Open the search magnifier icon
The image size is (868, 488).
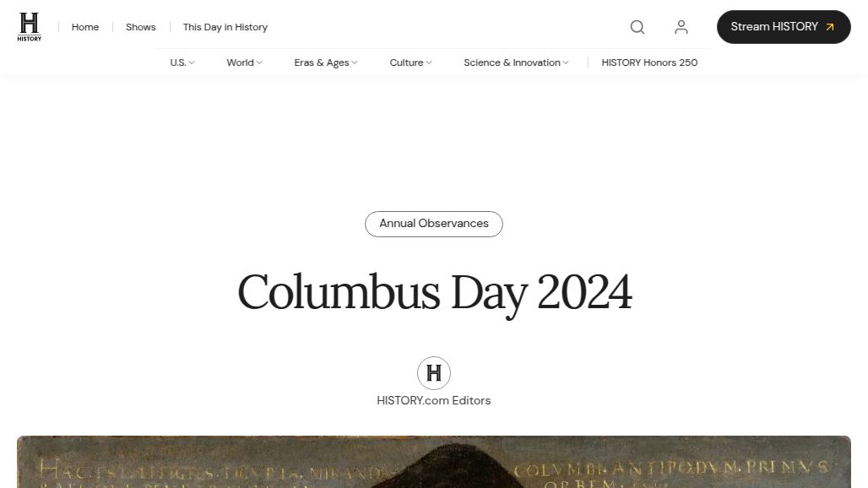point(637,27)
